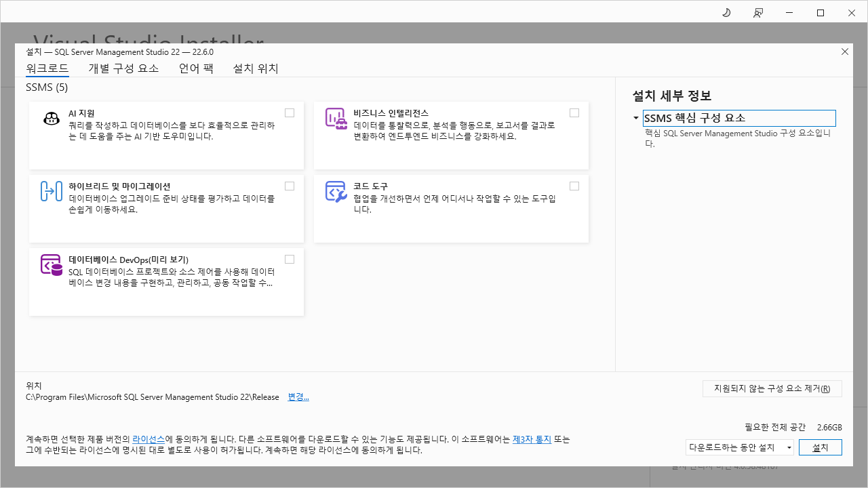Viewport: 868px width, 488px height.
Task: Click the AI 지원 workload icon
Action: point(52,119)
